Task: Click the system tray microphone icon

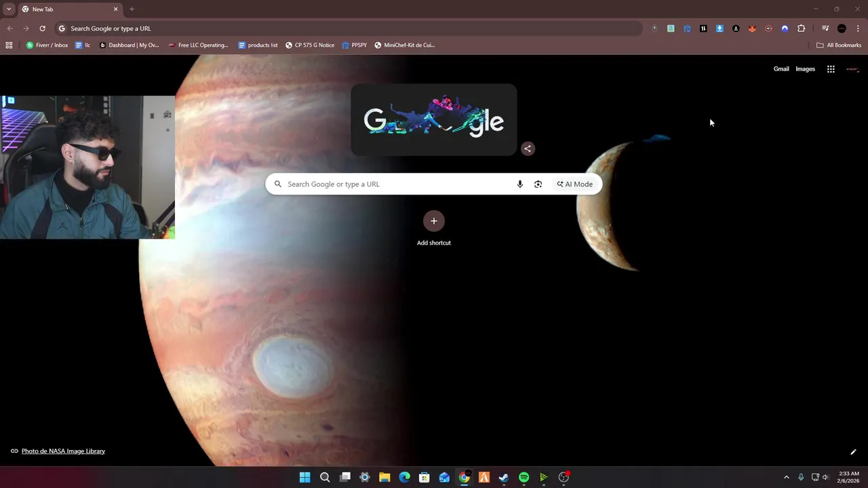Action: (x=801, y=477)
